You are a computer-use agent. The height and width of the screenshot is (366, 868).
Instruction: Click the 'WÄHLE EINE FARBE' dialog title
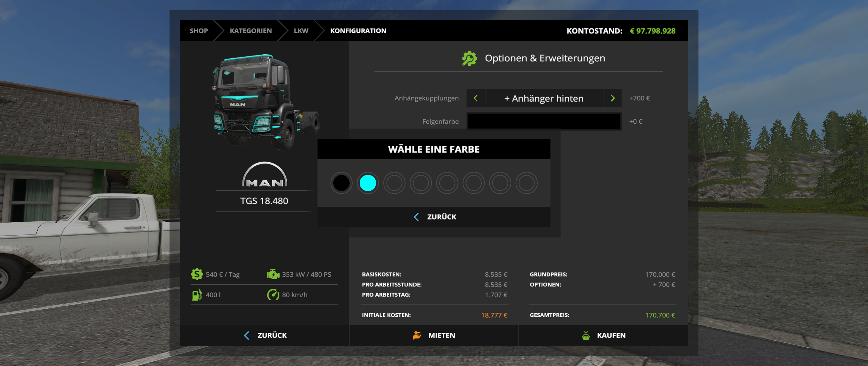pyautogui.click(x=434, y=149)
